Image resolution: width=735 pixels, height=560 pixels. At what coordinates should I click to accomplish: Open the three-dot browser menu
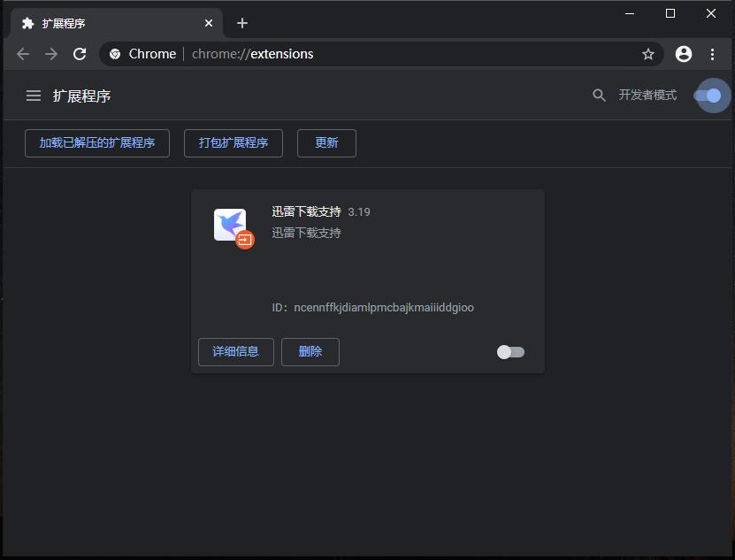[x=714, y=54]
